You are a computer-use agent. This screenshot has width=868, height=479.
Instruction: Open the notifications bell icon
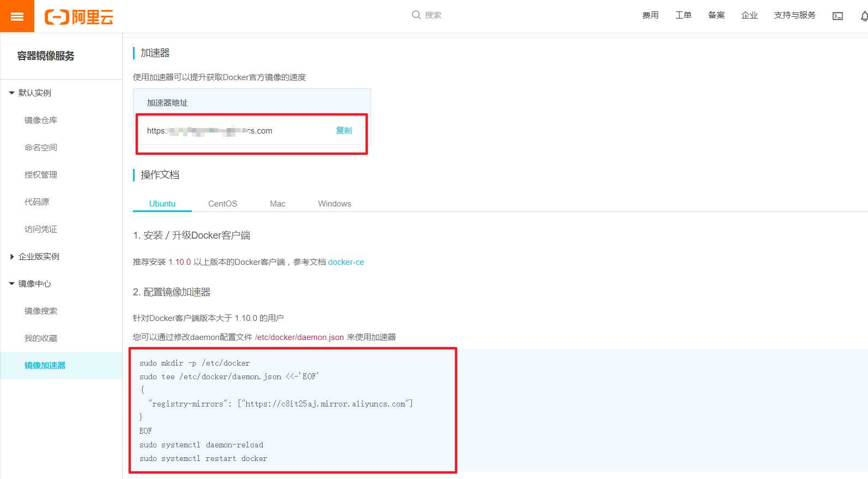pos(864,16)
